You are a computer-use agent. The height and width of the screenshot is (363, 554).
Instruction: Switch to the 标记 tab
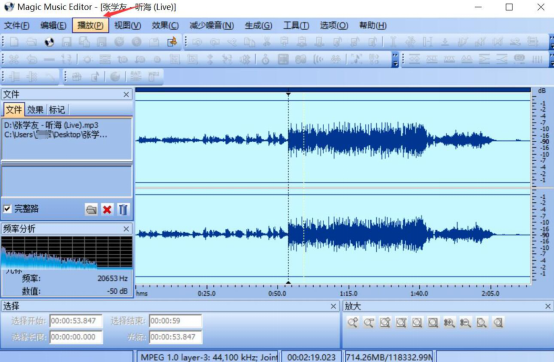pyautogui.click(x=57, y=110)
